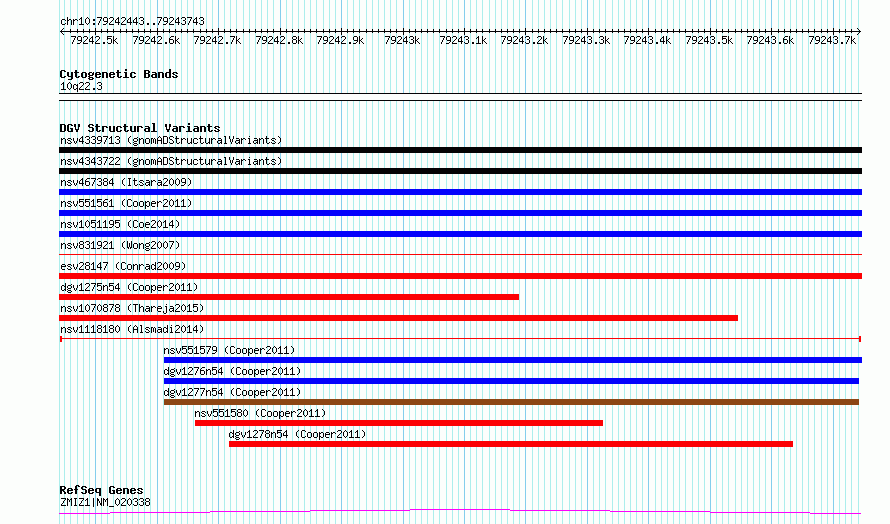Click the 79242.7k ruler tick label
Screen dimensions: 890x524
(217, 40)
